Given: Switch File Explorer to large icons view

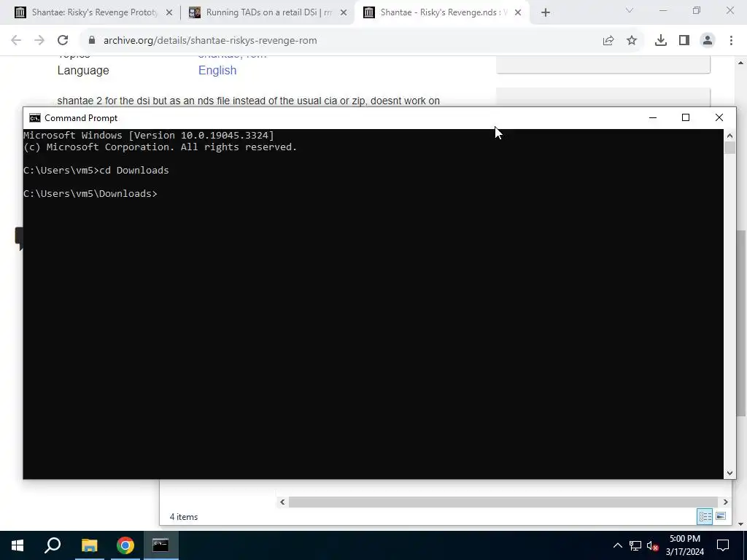Looking at the screenshot, I should click(721, 517).
